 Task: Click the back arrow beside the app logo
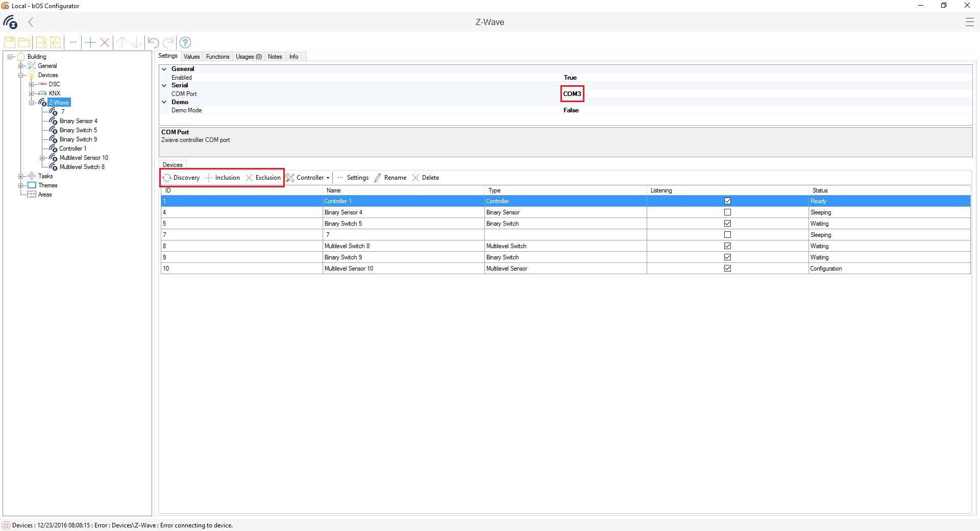coord(31,22)
